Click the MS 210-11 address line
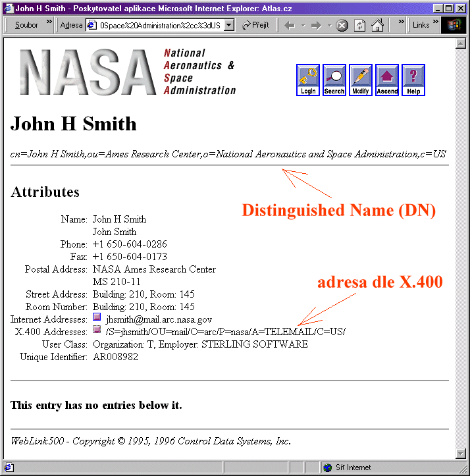This screenshot has width=470, height=476. click(117, 282)
